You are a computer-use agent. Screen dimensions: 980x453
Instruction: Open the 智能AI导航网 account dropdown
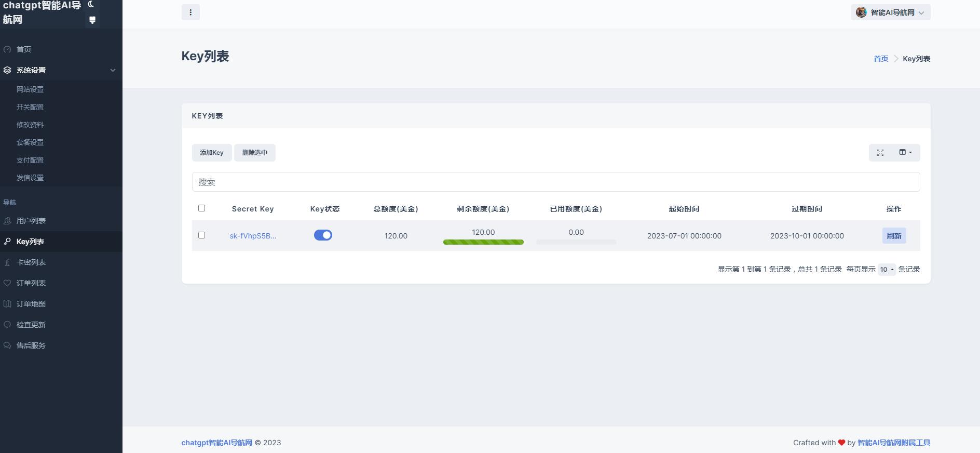point(891,12)
